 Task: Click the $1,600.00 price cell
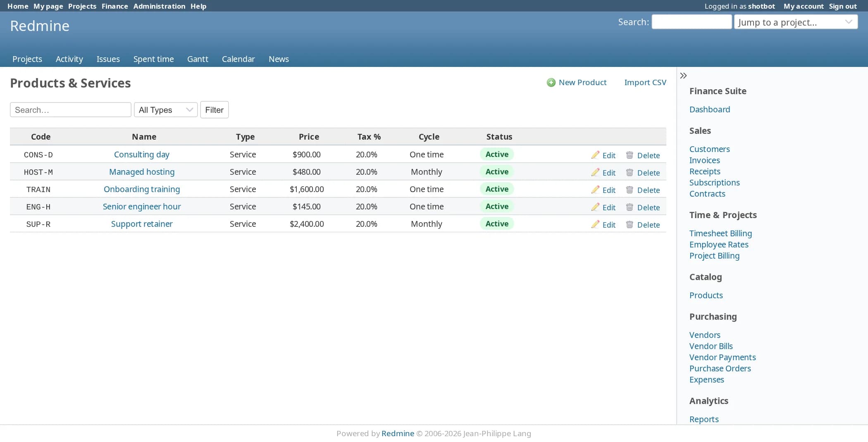pos(307,189)
